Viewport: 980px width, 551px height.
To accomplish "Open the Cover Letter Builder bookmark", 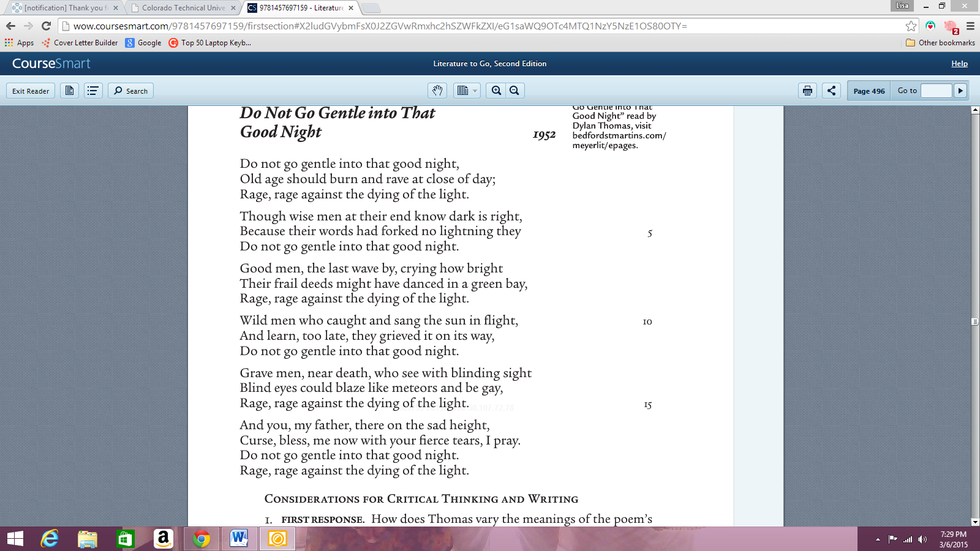I will point(80,43).
